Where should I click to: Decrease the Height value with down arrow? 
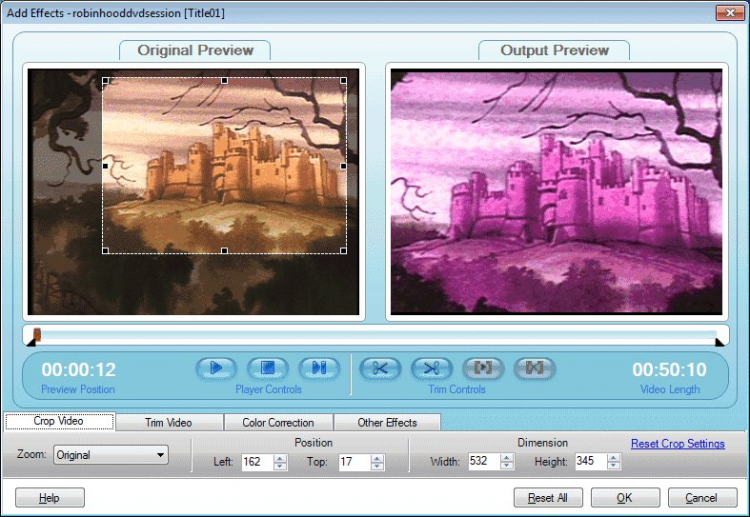(x=614, y=465)
